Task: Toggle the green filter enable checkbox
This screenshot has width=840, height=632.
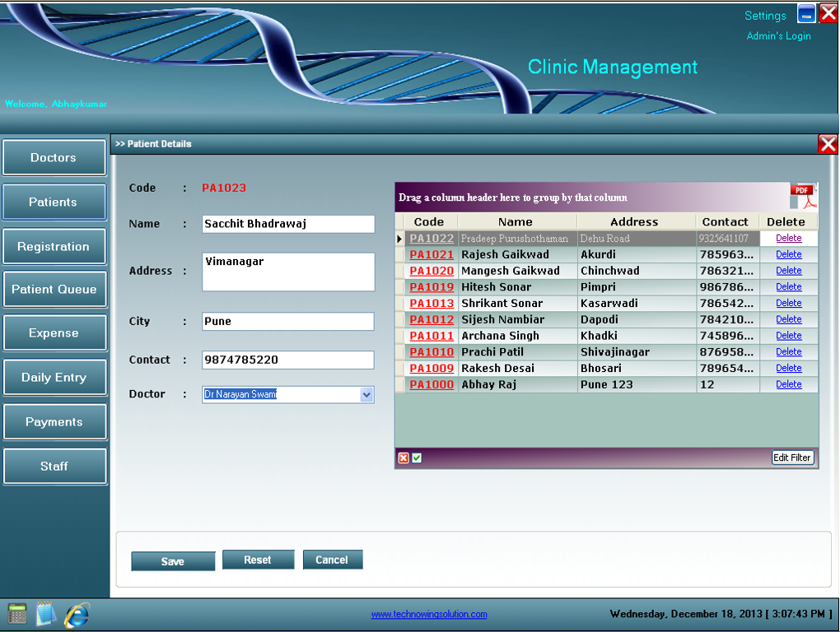Action: click(x=417, y=458)
